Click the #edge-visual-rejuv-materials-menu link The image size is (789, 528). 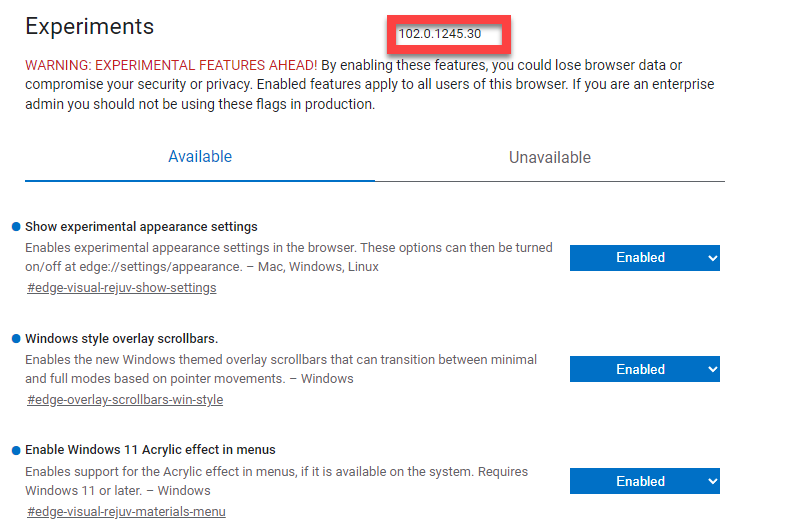pos(126,512)
